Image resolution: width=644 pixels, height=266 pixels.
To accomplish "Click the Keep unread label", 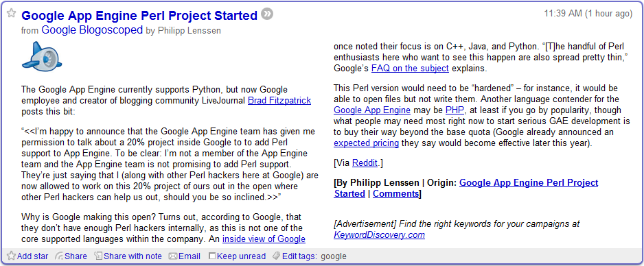I will pyautogui.click(x=241, y=256).
